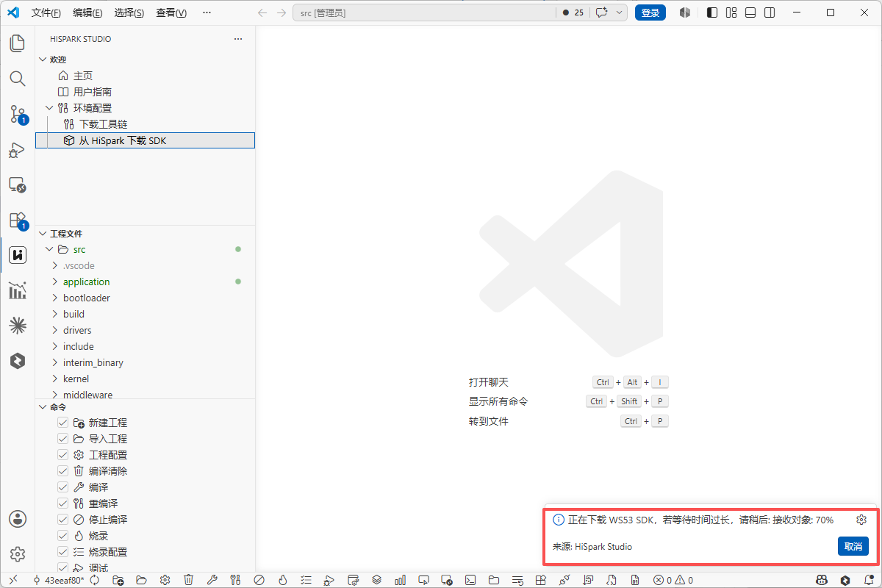The width and height of the screenshot is (882, 588).
Task: Open the starburst icon in activity bar
Action: pos(18,326)
